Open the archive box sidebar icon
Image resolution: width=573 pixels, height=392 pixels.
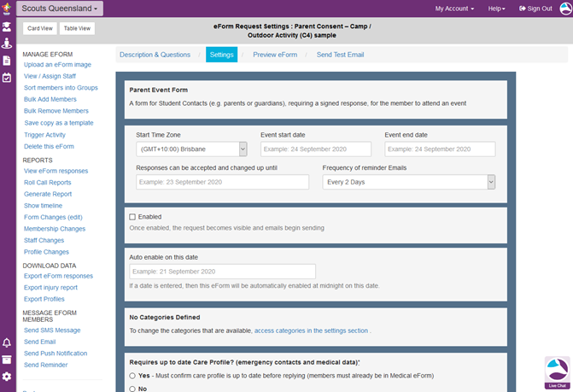click(7, 360)
